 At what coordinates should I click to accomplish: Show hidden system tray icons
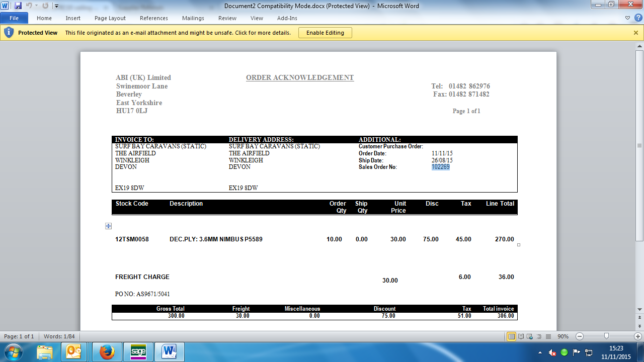[540, 352]
